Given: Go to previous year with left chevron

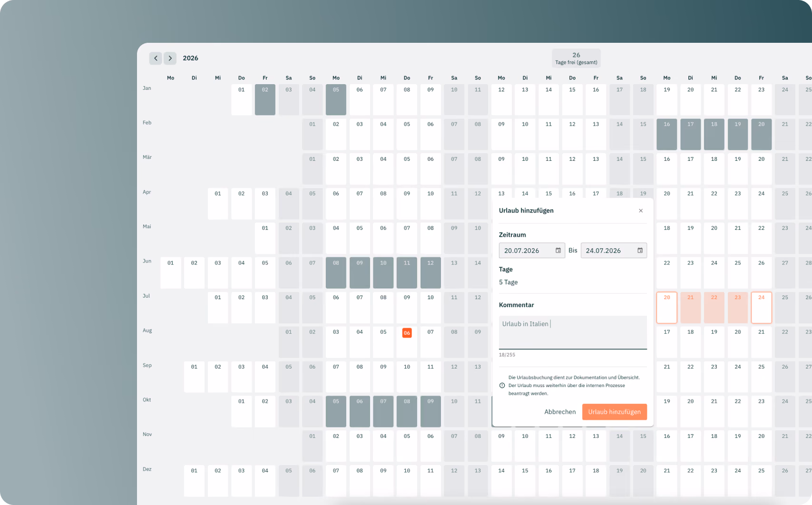Looking at the screenshot, I should 156,58.
